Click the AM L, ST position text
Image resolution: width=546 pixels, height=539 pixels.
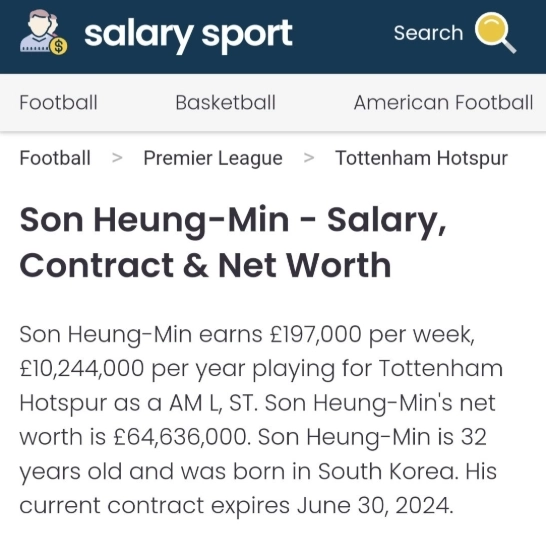coord(213,403)
